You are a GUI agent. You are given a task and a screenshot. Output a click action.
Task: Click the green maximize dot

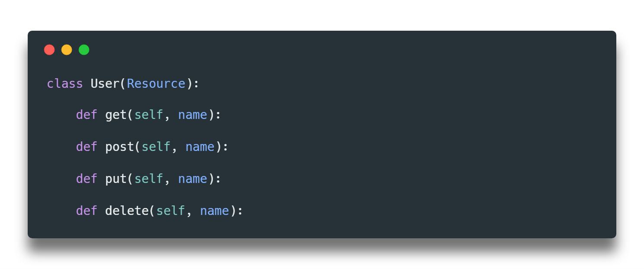coord(84,50)
